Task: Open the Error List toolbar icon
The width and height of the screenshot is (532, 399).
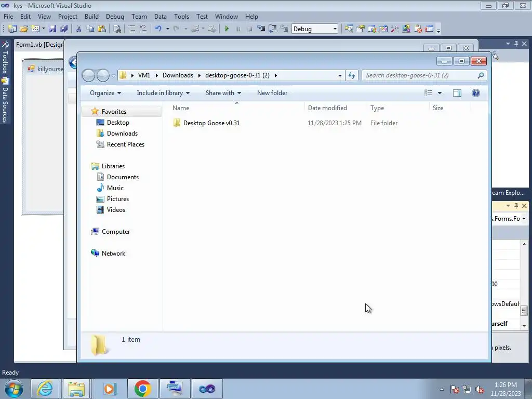Action: pyautogui.click(x=418, y=29)
